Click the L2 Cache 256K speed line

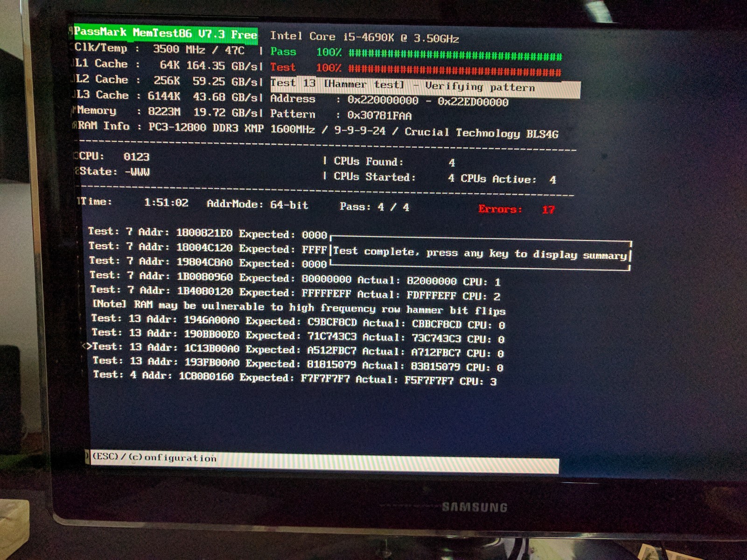(x=167, y=80)
